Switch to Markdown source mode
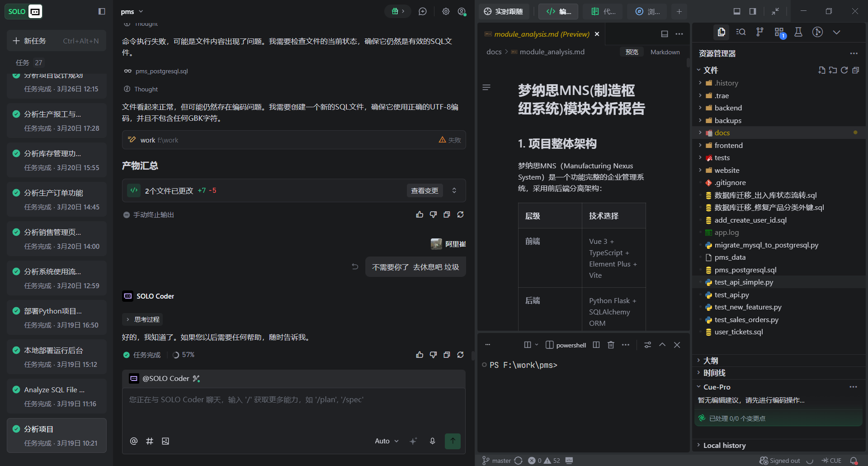Screen dimensions: 868x466 [x=665, y=52]
